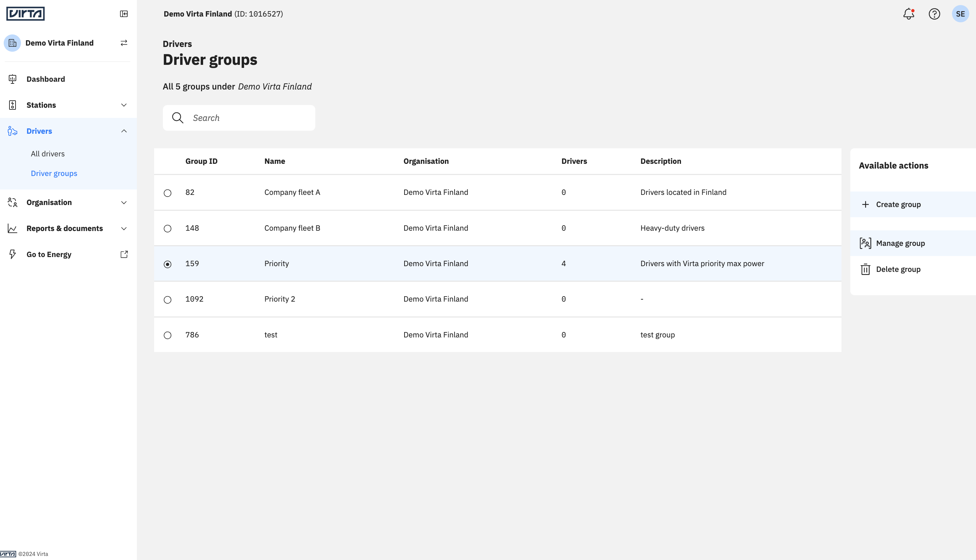Viewport: 976px width, 560px height.
Task: Open the Organisation menu item
Action: tap(68, 202)
